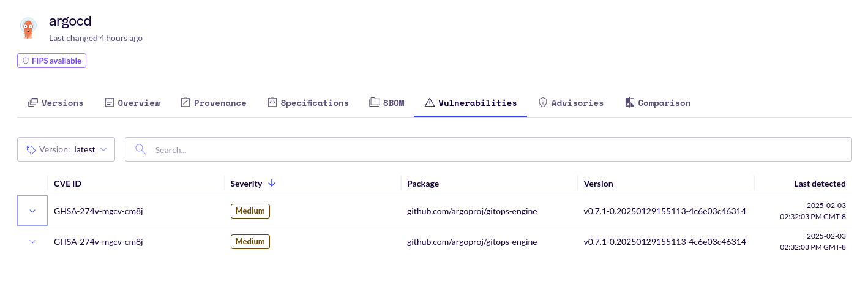The image size is (868, 284).
Task: Expand the second GHSA-274v-mgcv-cm8j row
Action: (32, 242)
